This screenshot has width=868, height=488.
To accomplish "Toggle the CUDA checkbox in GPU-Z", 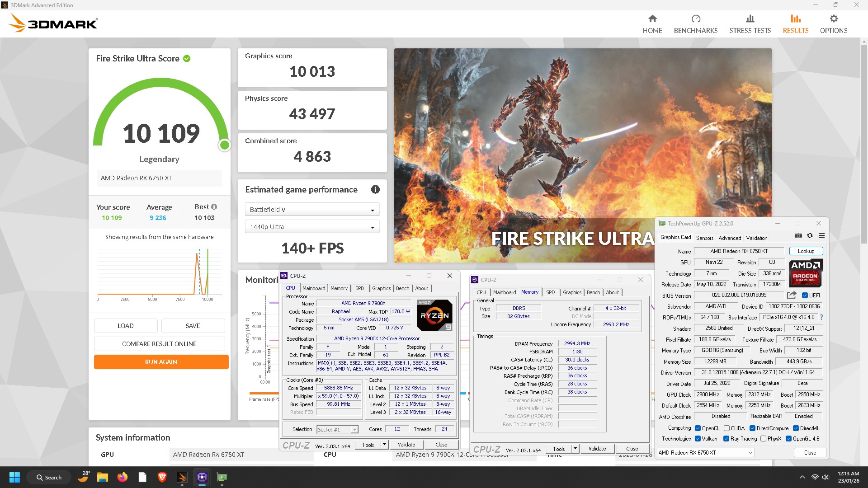I will (726, 428).
